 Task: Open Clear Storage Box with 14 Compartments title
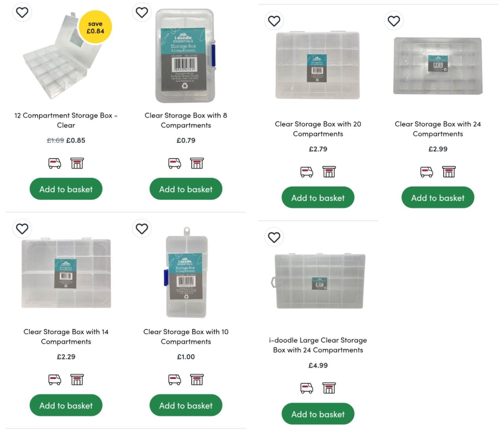(66, 337)
